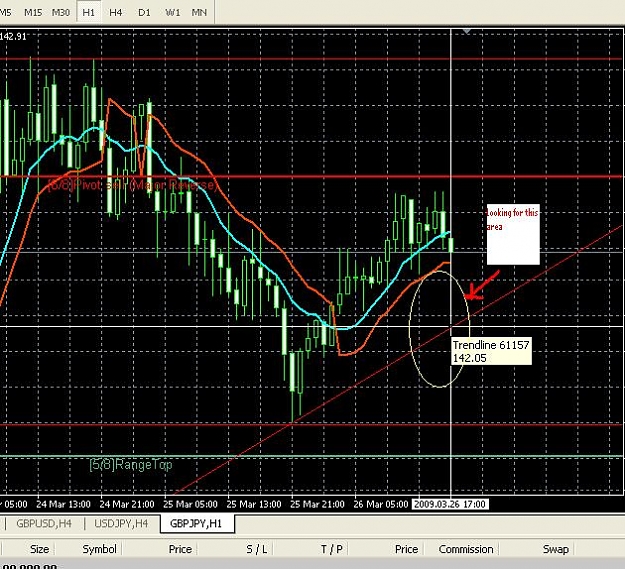
Task: Click the Pivot Major Reverse level label
Action: [x=132, y=185]
